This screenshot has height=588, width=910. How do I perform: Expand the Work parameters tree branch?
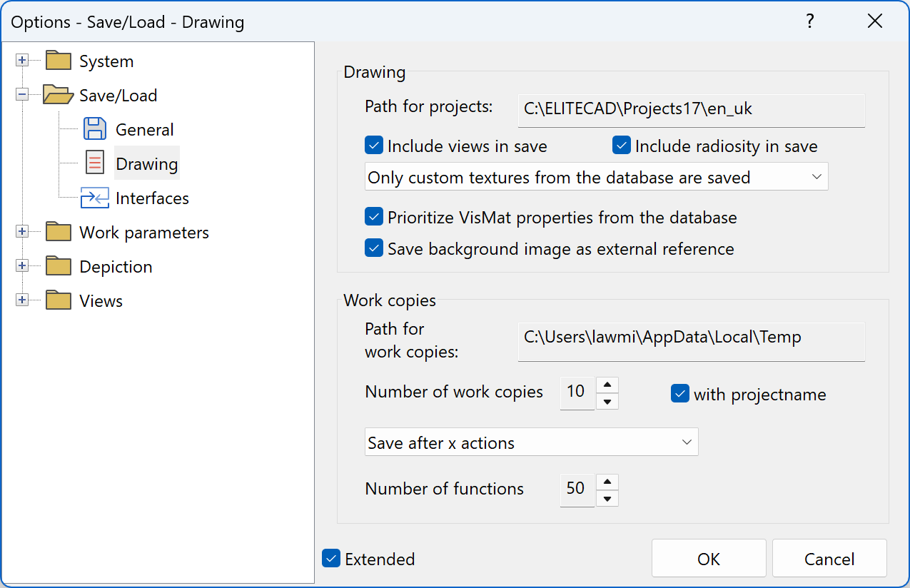[x=22, y=231]
